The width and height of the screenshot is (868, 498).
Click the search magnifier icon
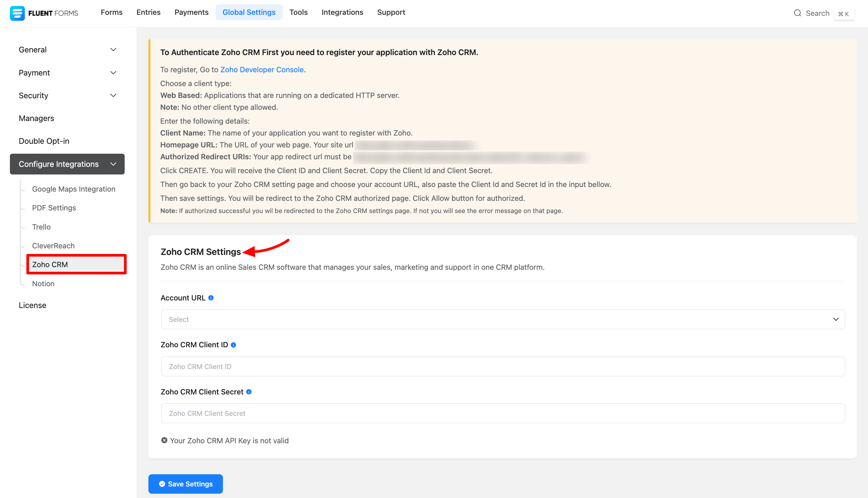797,13
